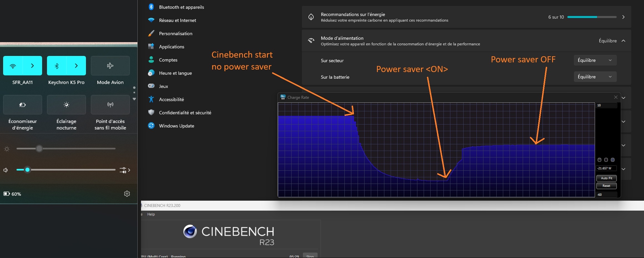Open the Help menu in Cinebench
Image resolution: width=644 pixels, height=258 pixels.
coord(151,214)
